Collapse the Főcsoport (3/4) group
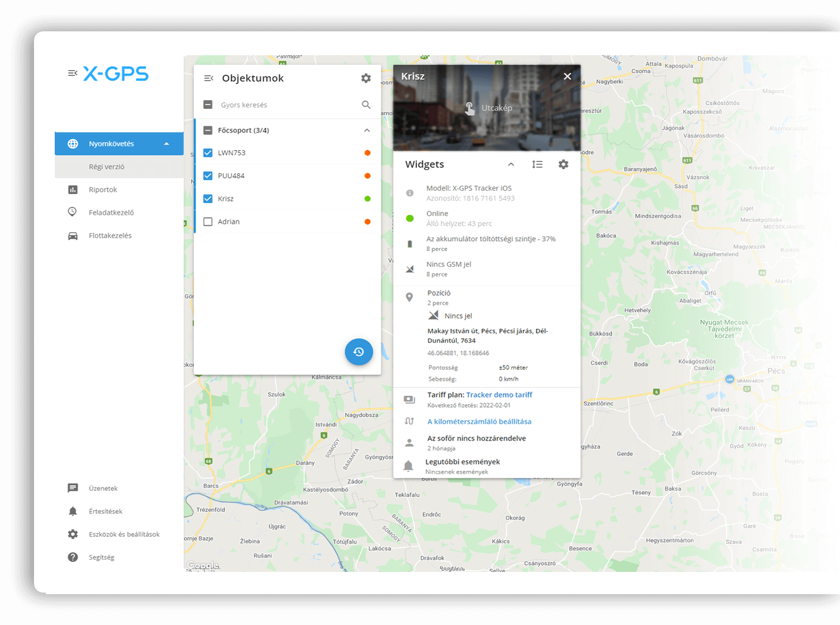 (x=367, y=130)
